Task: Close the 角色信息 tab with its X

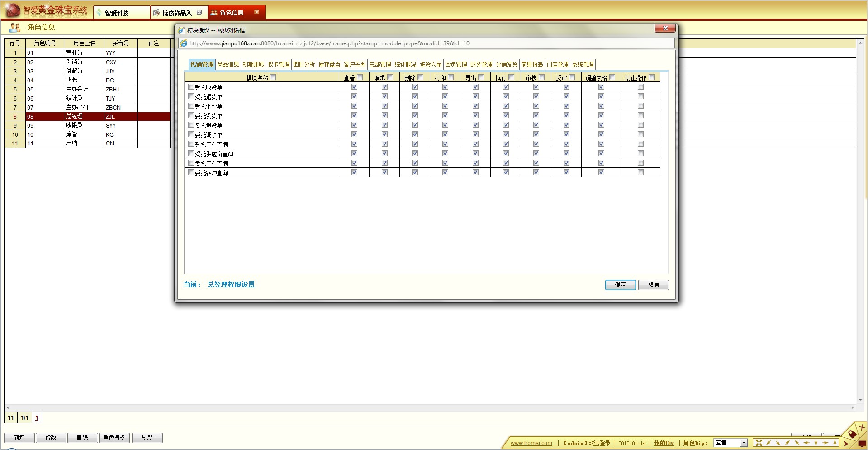Action: point(256,12)
